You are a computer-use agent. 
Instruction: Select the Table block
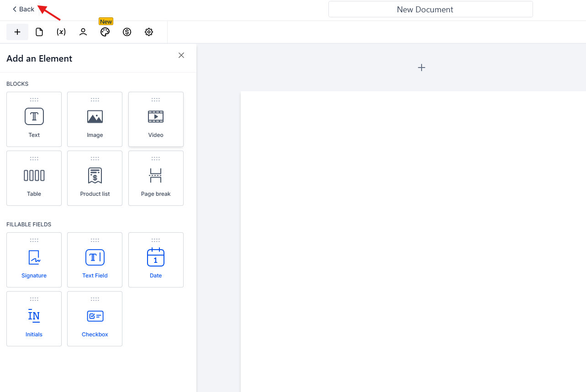coord(34,178)
